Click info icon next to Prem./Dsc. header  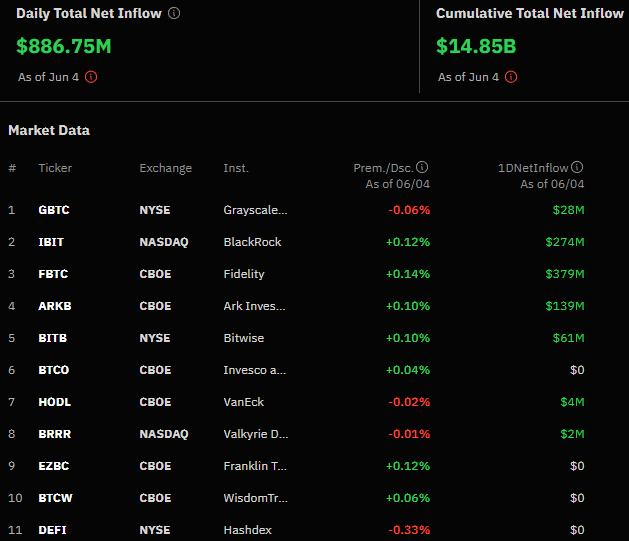422,167
